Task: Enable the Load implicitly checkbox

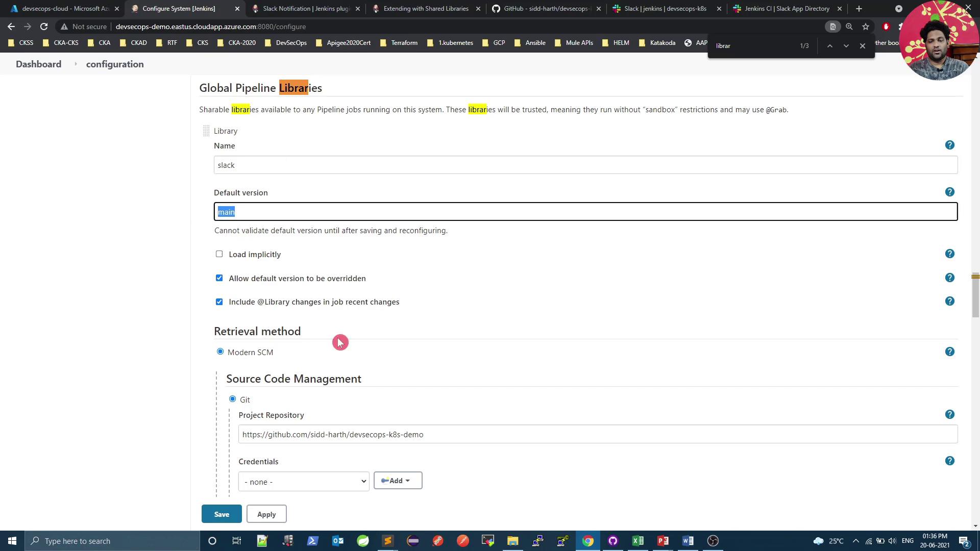Action: click(219, 254)
